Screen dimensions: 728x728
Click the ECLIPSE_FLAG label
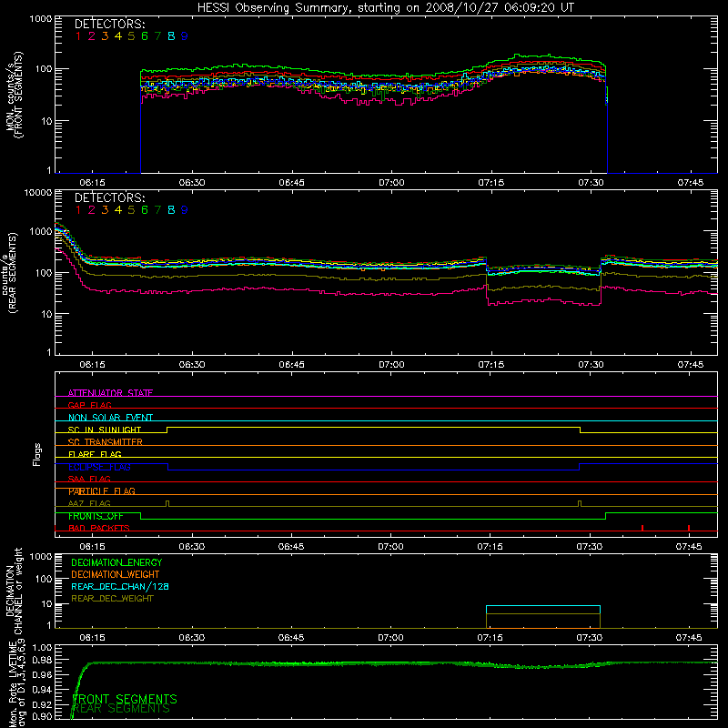coord(99,467)
